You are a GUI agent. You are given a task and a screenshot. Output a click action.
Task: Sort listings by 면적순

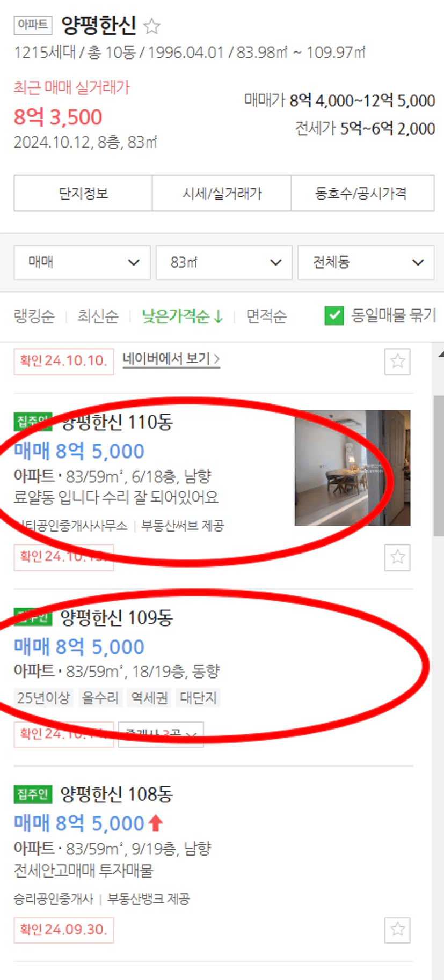(266, 316)
